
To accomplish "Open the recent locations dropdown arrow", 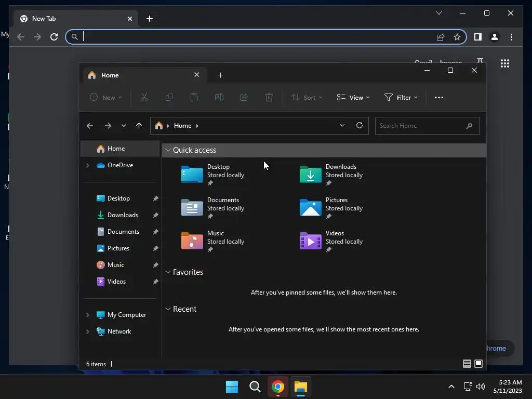I will pos(124,126).
